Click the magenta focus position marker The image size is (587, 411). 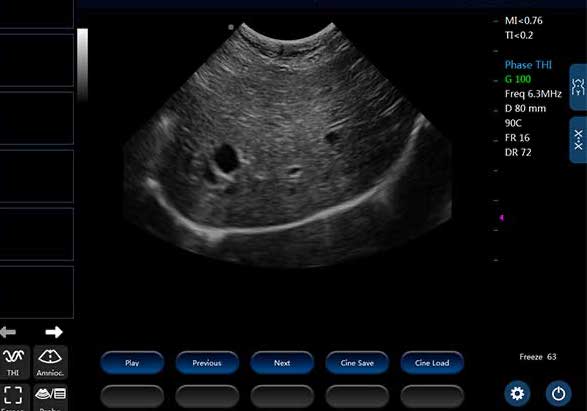(502, 217)
